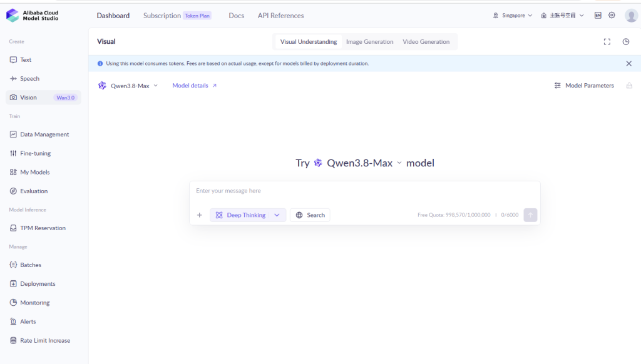The width and height of the screenshot is (641, 364).
Task: Switch to the Image Generation tab
Action: tap(369, 42)
